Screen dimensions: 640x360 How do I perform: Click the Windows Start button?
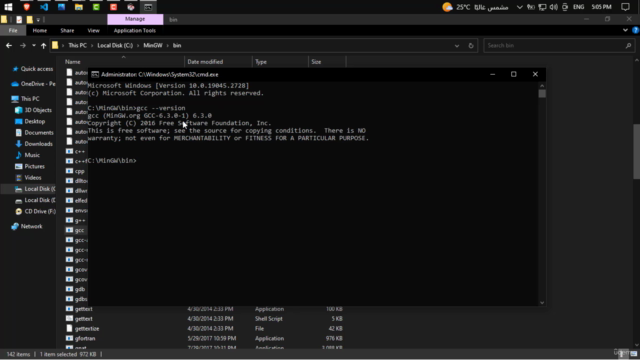click(8, 7)
